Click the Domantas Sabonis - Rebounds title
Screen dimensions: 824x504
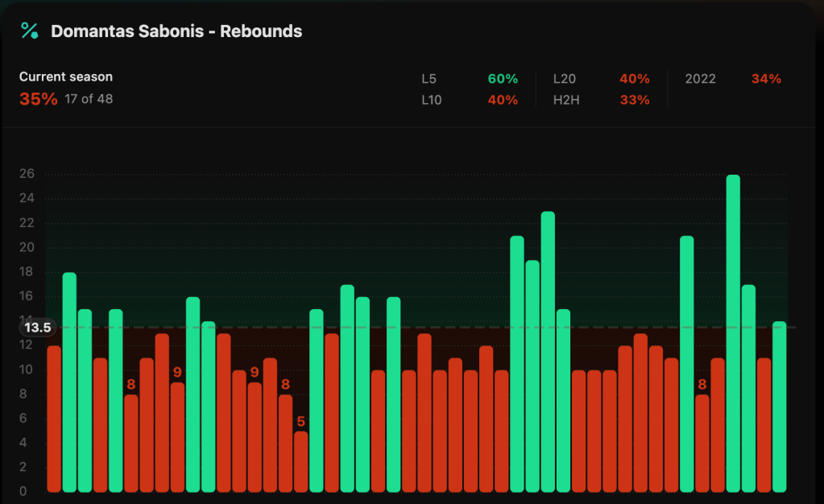176,31
